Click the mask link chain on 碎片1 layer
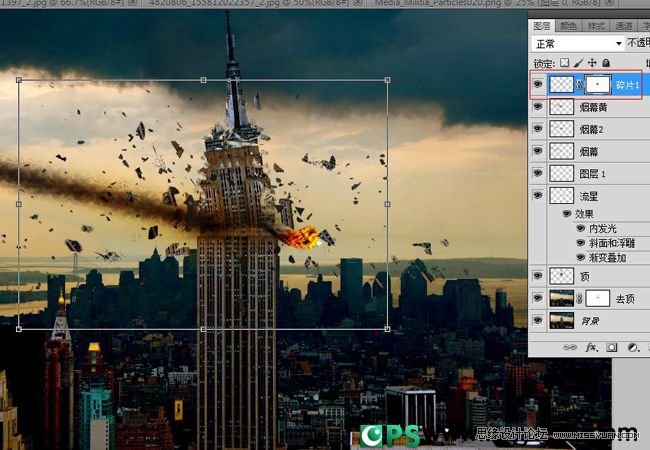 pyautogui.click(x=579, y=85)
